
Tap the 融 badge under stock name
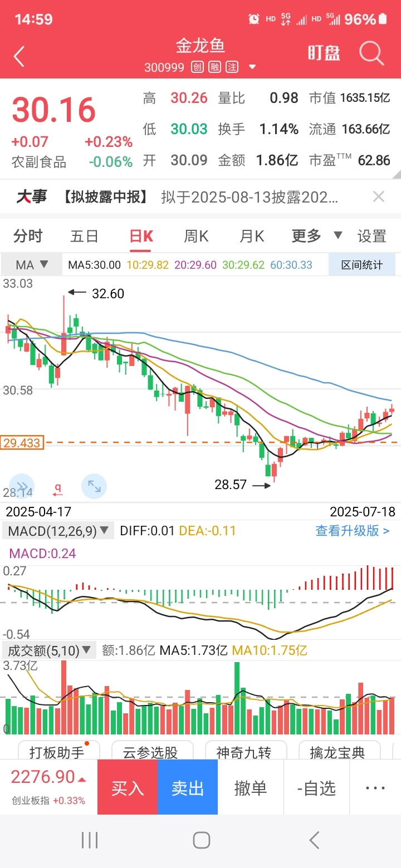pyautogui.click(x=214, y=67)
